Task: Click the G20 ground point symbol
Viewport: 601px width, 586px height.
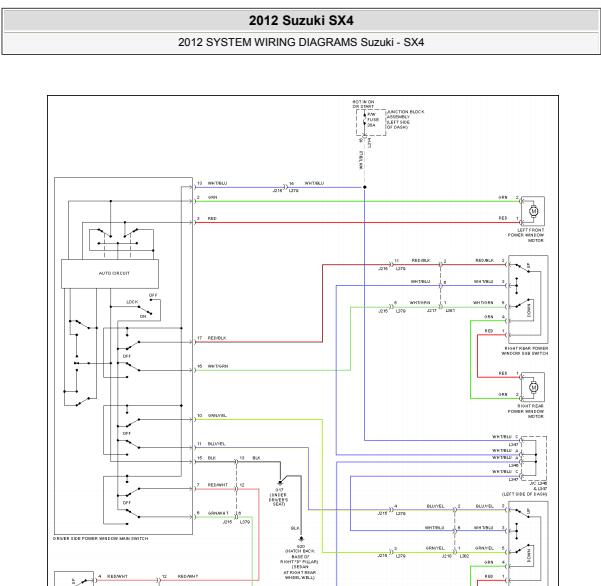Action: [x=301, y=539]
